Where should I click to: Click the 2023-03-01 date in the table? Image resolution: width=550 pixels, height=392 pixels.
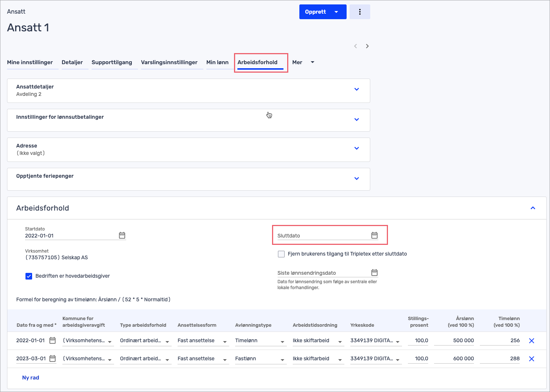pyautogui.click(x=31, y=358)
